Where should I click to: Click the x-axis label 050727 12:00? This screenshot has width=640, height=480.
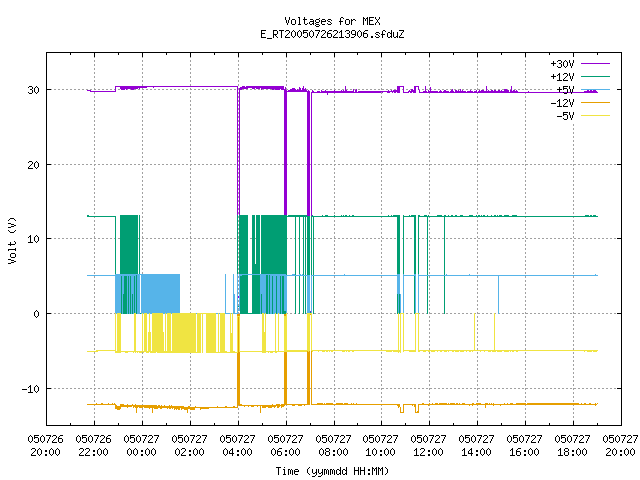point(428,445)
